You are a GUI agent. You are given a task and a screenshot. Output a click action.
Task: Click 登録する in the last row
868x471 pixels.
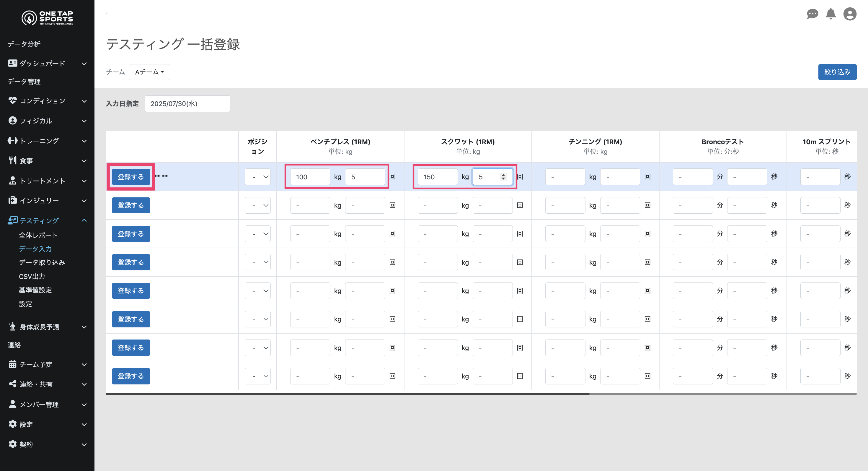pyautogui.click(x=131, y=376)
